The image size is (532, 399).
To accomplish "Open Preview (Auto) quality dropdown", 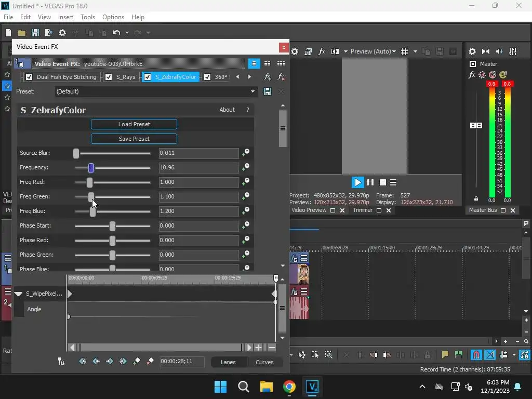I will point(373,51).
